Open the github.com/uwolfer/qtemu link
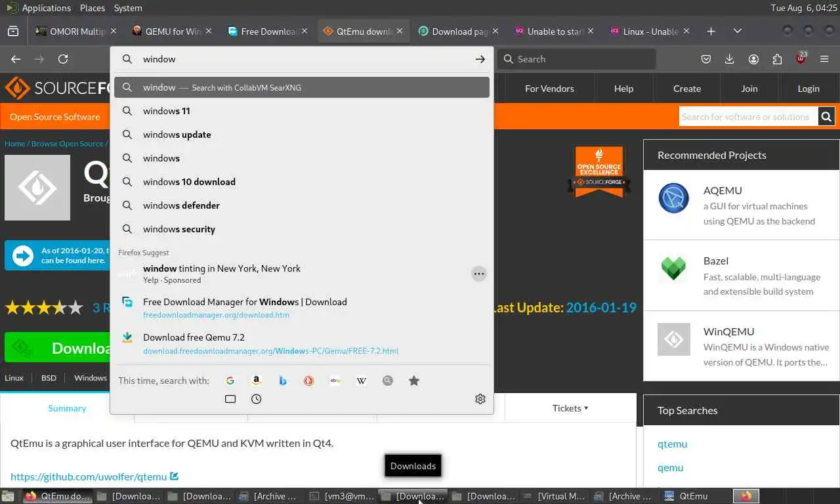This screenshot has height=504, width=840. (89, 477)
